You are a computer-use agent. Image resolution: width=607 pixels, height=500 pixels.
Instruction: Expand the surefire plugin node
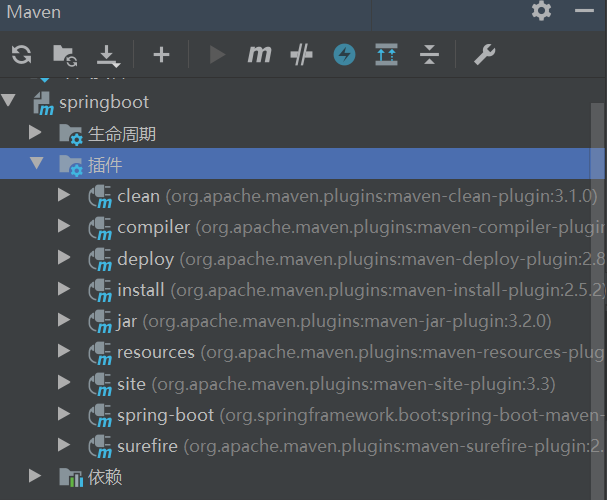[x=64, y=445]
